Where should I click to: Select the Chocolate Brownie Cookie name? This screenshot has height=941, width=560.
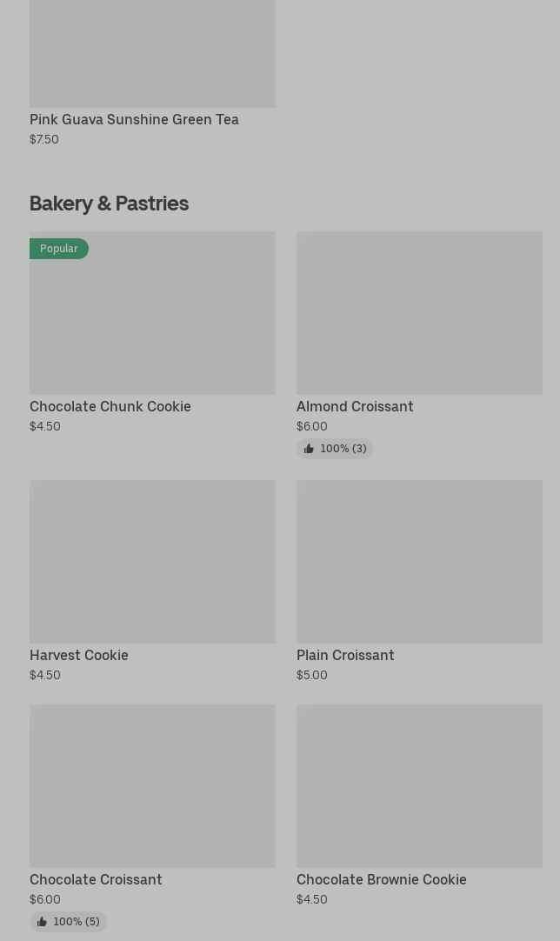(x=382, y=879)
